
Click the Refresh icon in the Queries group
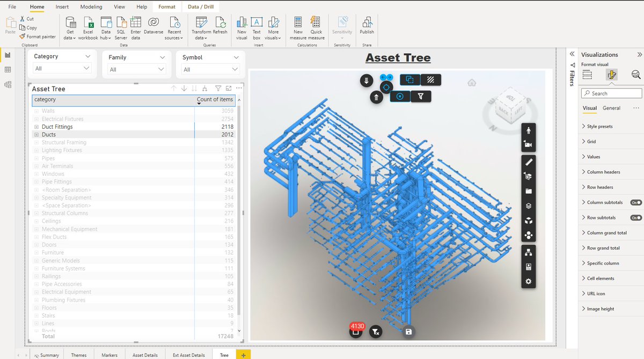pos(220,26)
